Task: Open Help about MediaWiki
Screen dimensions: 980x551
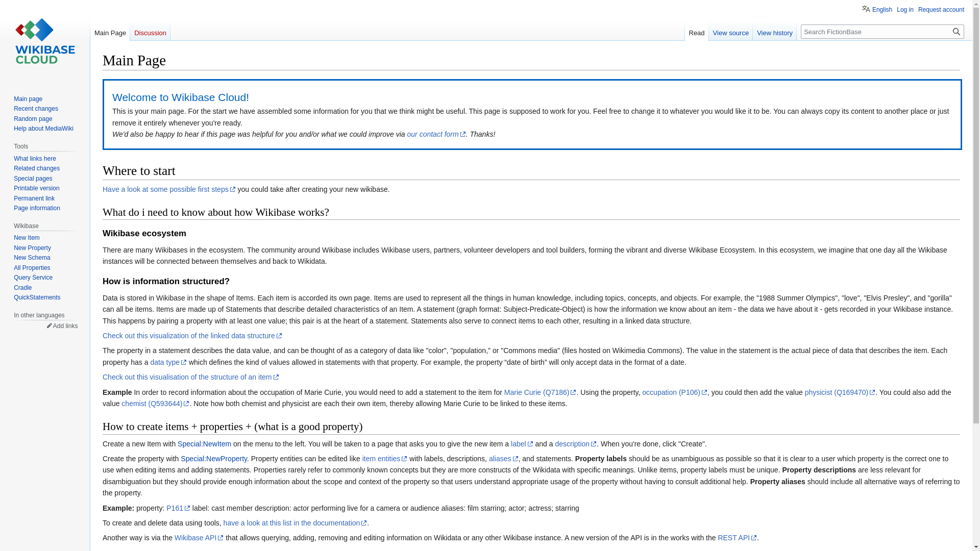Action: click(x=43, y=129)
